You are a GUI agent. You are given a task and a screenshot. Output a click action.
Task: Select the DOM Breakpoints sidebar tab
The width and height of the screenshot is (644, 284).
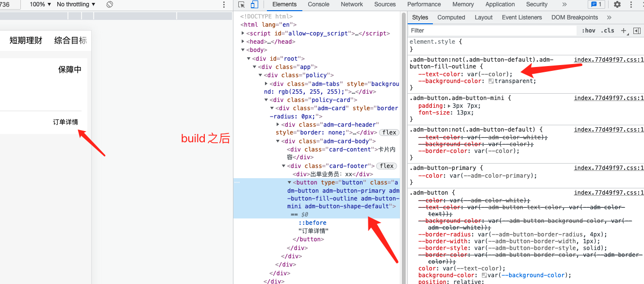click(x=575, y=17)
